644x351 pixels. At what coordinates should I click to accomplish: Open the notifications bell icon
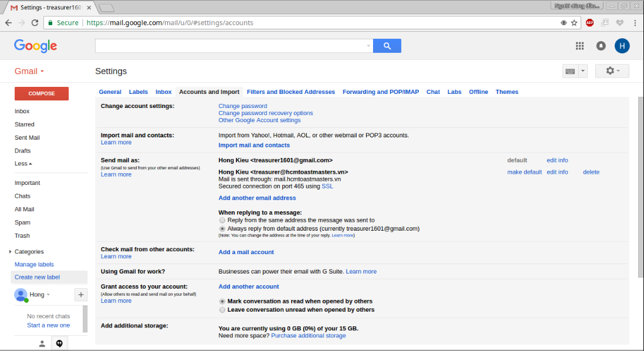click(601, 46)
